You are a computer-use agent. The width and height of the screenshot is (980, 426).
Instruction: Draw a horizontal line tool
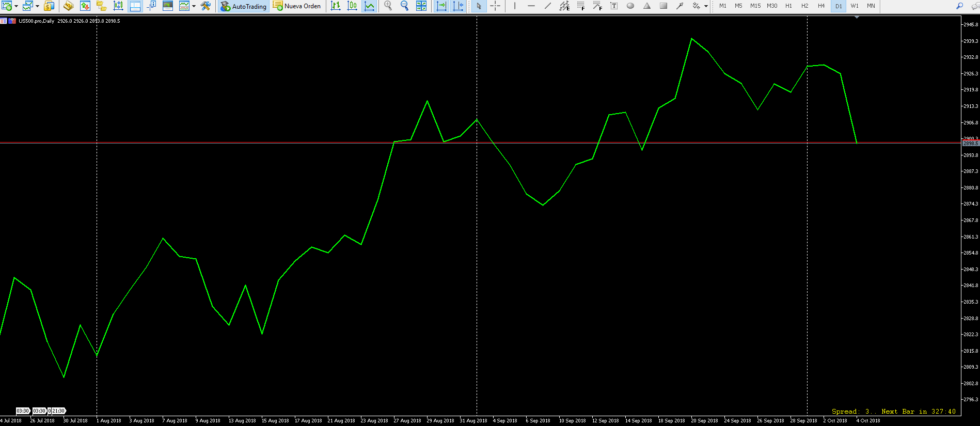coord(531,6)
